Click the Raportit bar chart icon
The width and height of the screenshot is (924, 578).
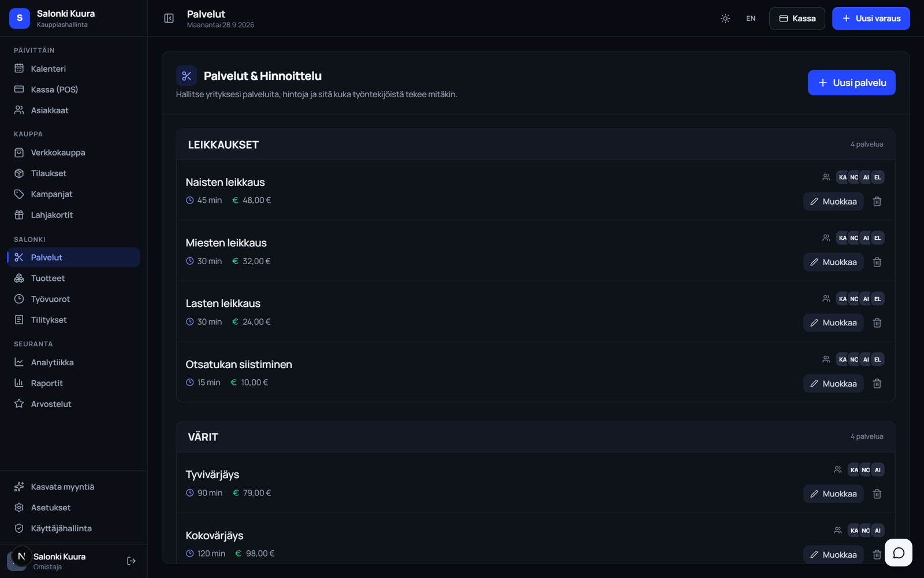(19, 383)
